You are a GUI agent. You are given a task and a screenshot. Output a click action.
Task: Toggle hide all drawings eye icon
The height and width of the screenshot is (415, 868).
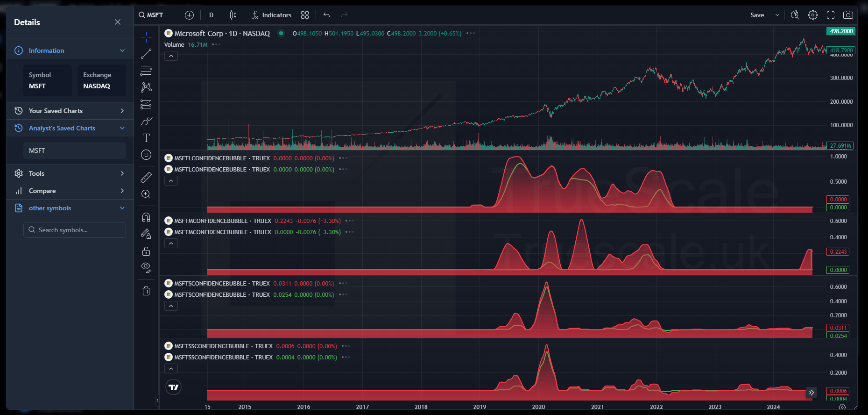click(x=146, y=267)
